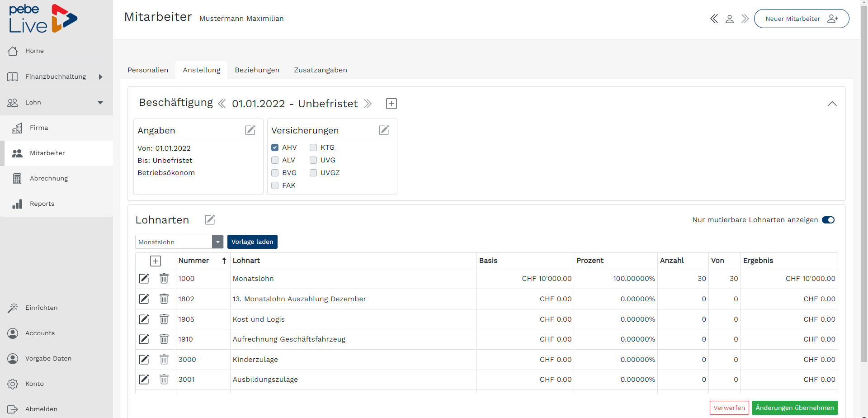Expand the Finanzbuchhaltung menu

[100, 77]
